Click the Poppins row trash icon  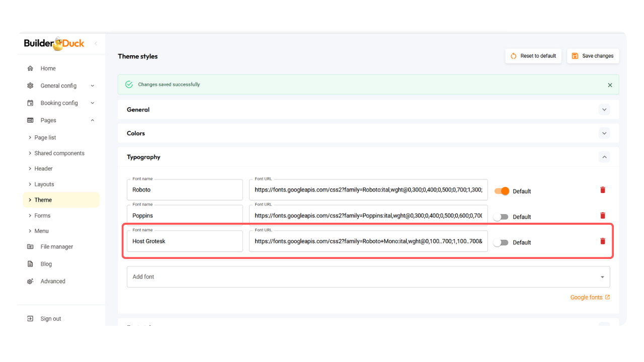tap(603, 216)
